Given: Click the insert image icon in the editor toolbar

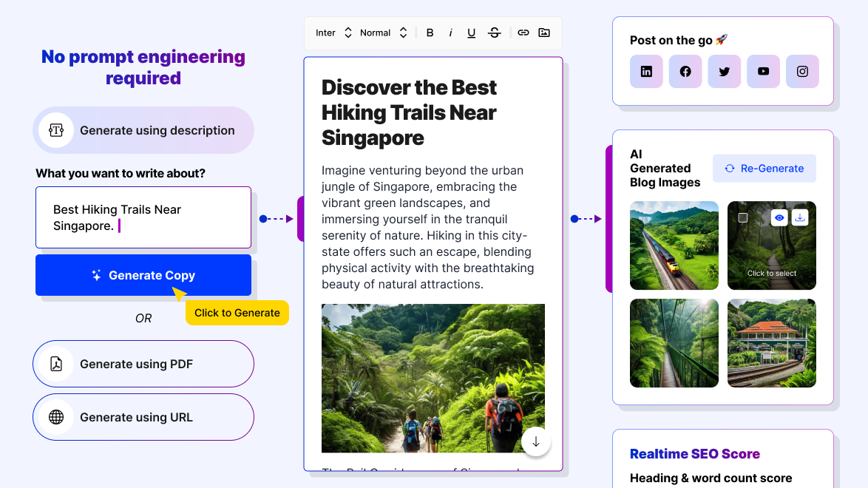Looking at the screenshot, I should click(544, 33).
